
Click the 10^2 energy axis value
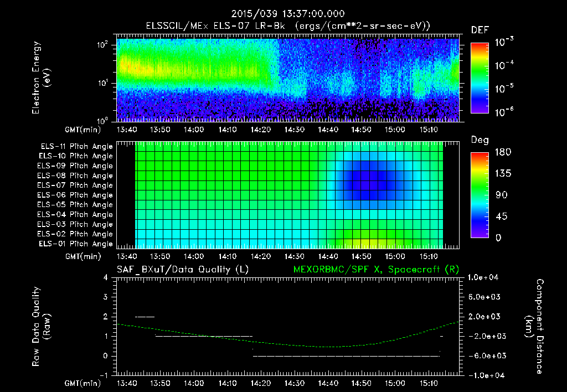tap(102, 45)
